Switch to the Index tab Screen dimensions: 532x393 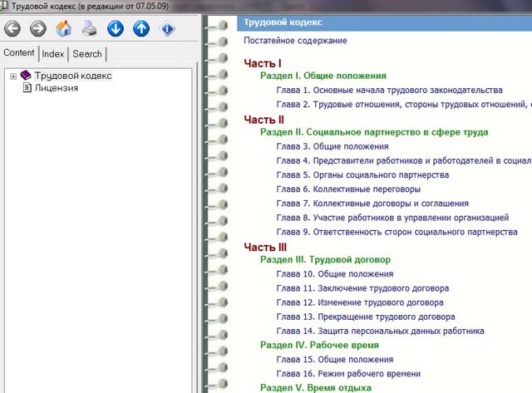[53, 54]
